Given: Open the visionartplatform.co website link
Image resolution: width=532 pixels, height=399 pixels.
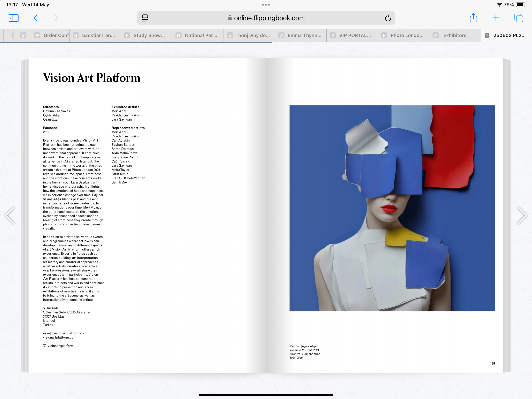Looking at the screenshot, I should tap(58, 337).
